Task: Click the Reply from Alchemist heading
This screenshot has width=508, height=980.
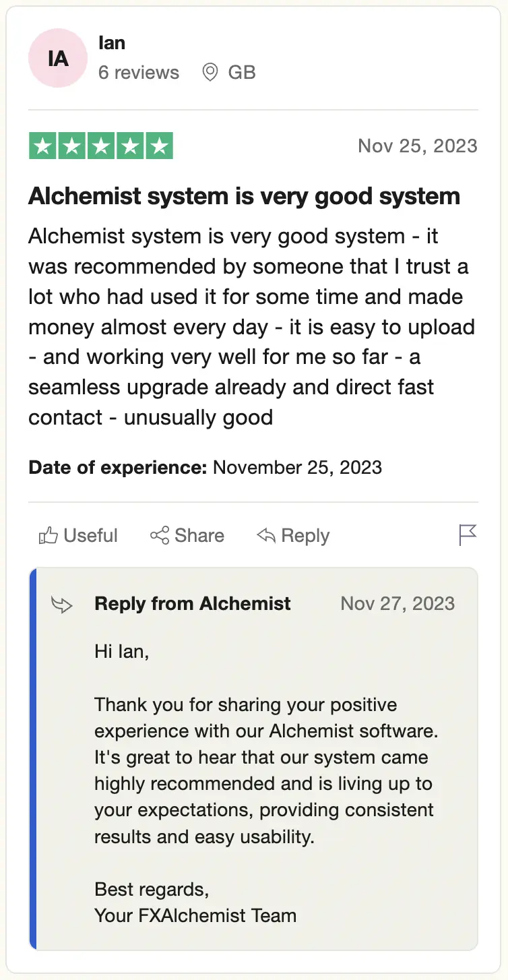Action: tap(193, 603)
